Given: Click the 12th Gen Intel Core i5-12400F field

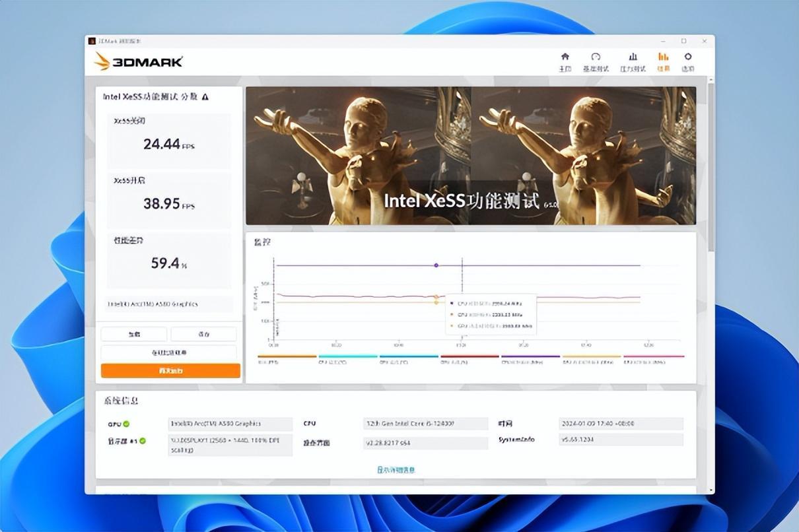Looking at the screenshot, I should click(426, 424).
